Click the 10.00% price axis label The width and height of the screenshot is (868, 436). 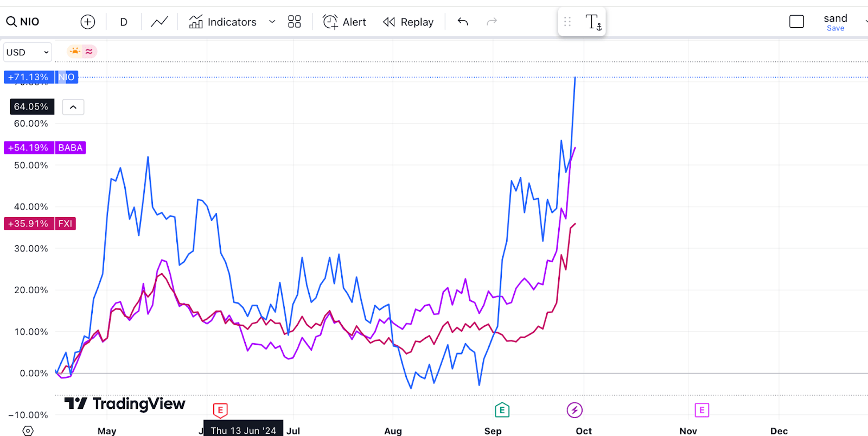[31, 332]
